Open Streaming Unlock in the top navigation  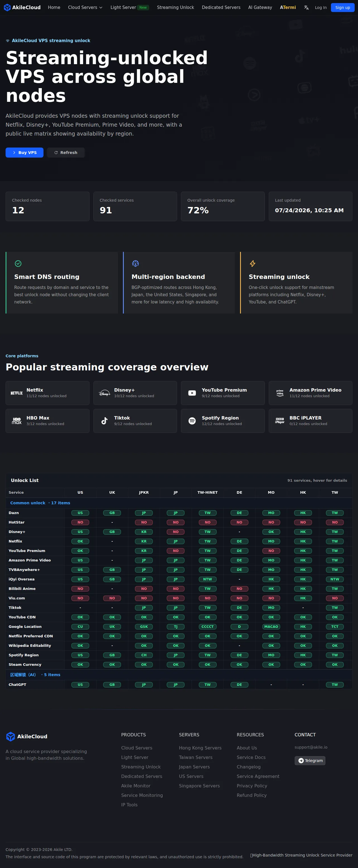point(175,8)
